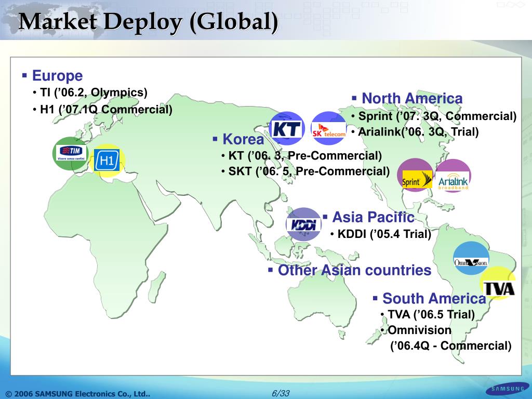Select Other Asian countries heading
The image size is (532, 399).
(x=354, y=270)
